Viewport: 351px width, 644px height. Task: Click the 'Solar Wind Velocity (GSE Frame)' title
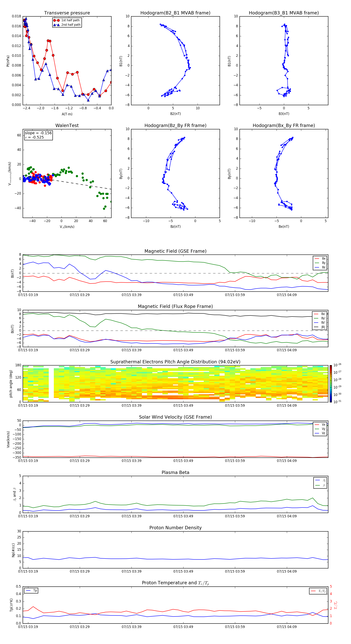[175, 417]
